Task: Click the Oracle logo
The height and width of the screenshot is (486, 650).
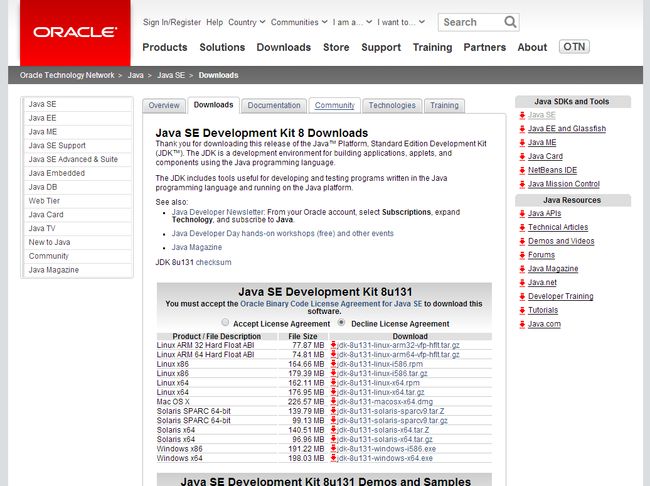Action: tap(75, 32)
